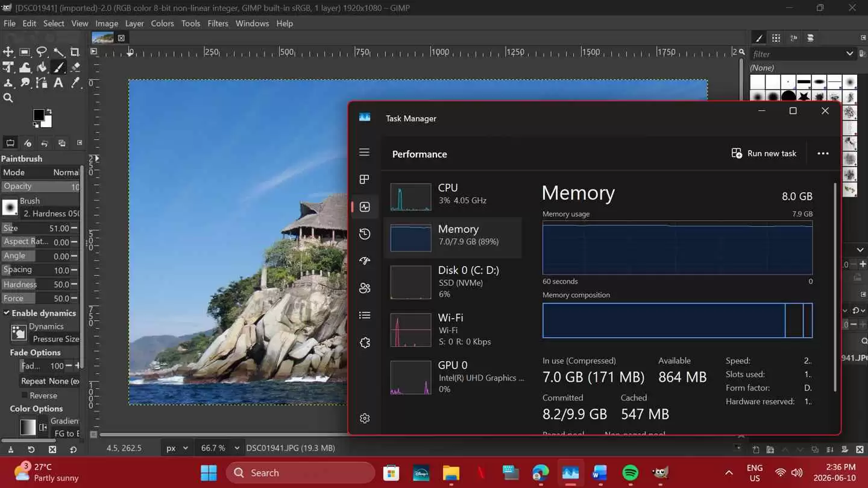Click Run new task button
This screenshot has height=488, width=868.
(x=764, y=153)
